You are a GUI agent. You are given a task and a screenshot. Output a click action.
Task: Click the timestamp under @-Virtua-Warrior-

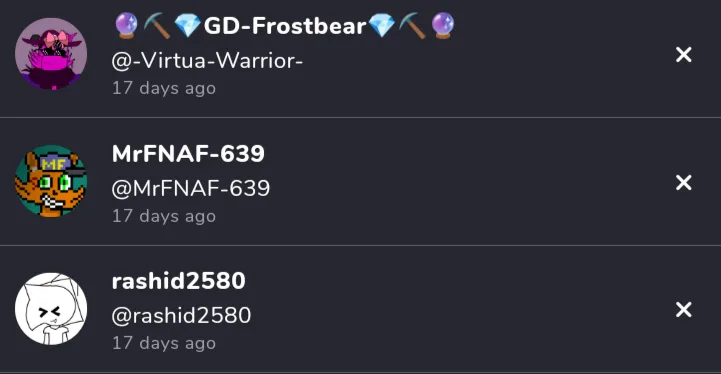click(x=164, y=88)
